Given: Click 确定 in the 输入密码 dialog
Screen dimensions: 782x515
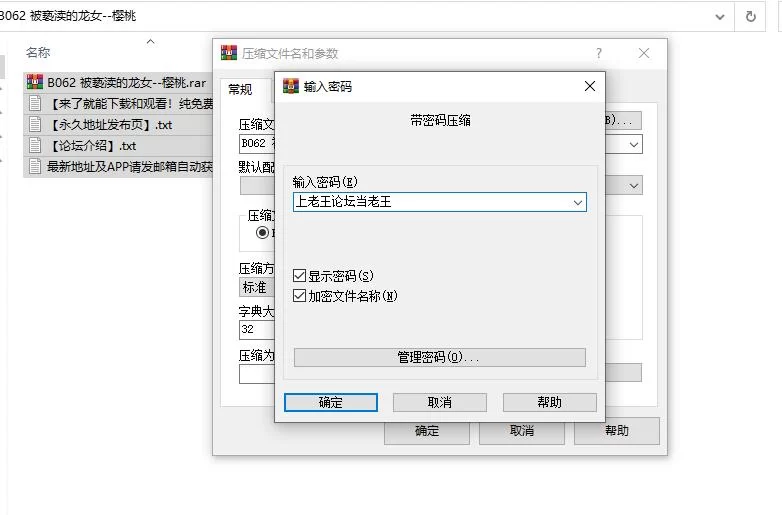Looking at the screenshot, I should (330, 402).
